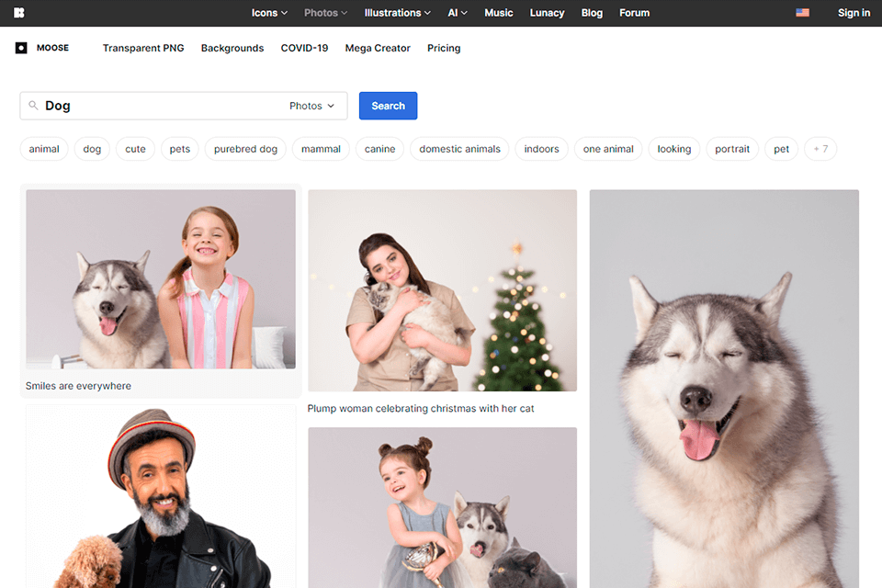Image resolution: width=882 pixels, height=588 pixels.
Task: Open the Blog link
Action: (x=592, y=12)
